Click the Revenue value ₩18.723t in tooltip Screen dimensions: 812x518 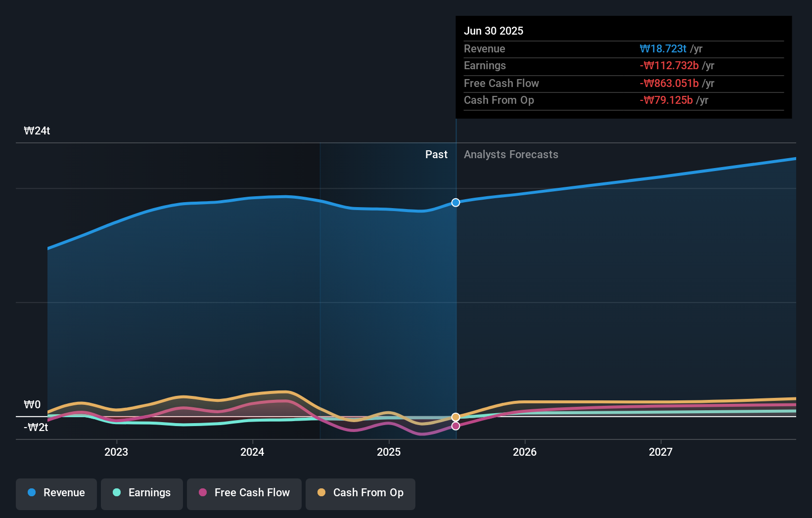tap(663, 48)
